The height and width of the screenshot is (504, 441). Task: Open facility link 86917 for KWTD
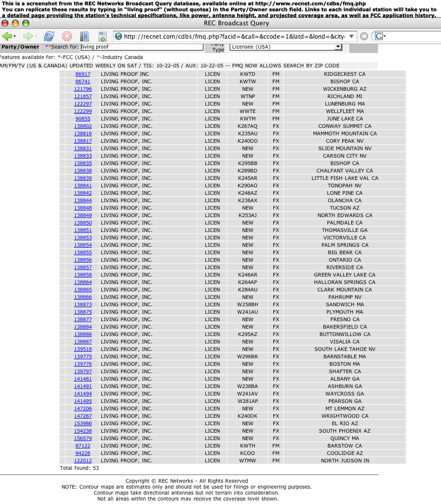point(83,74)
